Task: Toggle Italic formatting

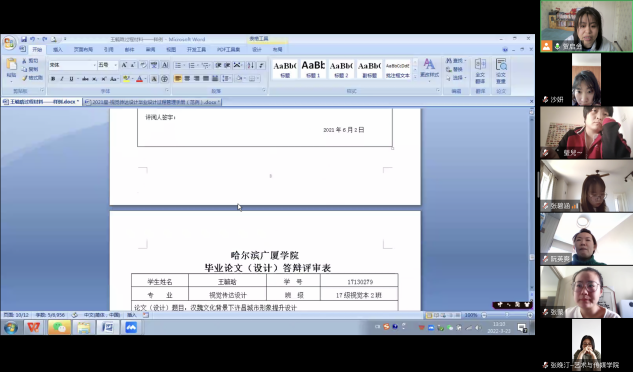Action: click(x=62, y=79)
